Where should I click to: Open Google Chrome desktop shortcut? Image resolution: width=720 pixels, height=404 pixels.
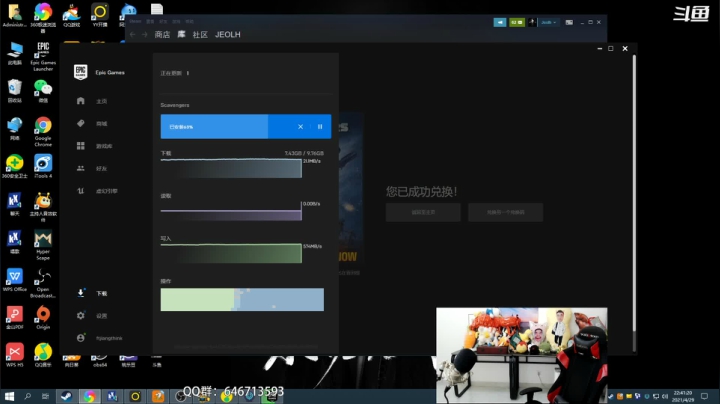point(43,132)
